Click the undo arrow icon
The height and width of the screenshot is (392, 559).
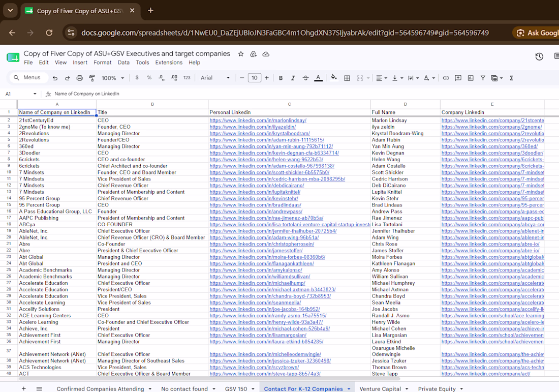55,78
